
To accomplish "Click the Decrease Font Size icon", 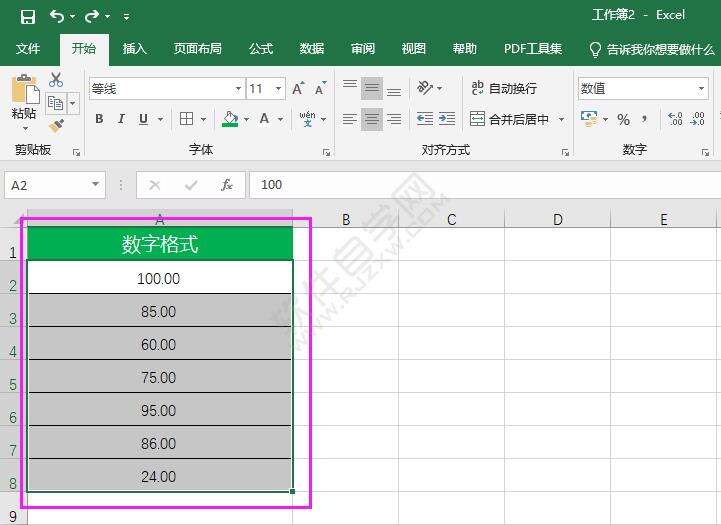I will [320, 88].
